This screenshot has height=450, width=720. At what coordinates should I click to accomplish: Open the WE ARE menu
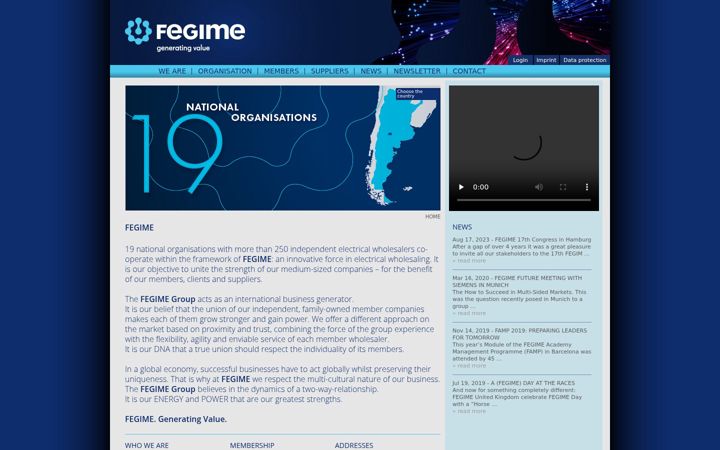click(172, 71)
